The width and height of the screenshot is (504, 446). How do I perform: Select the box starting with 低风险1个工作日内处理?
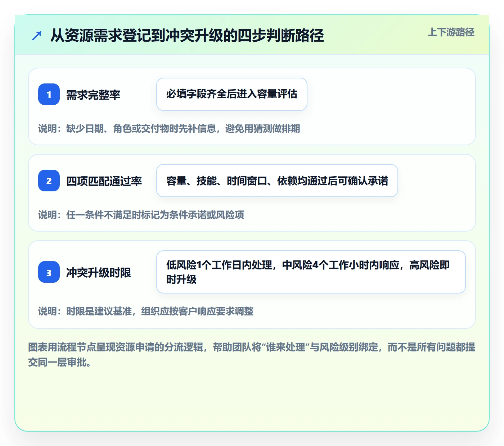point(311,272)
